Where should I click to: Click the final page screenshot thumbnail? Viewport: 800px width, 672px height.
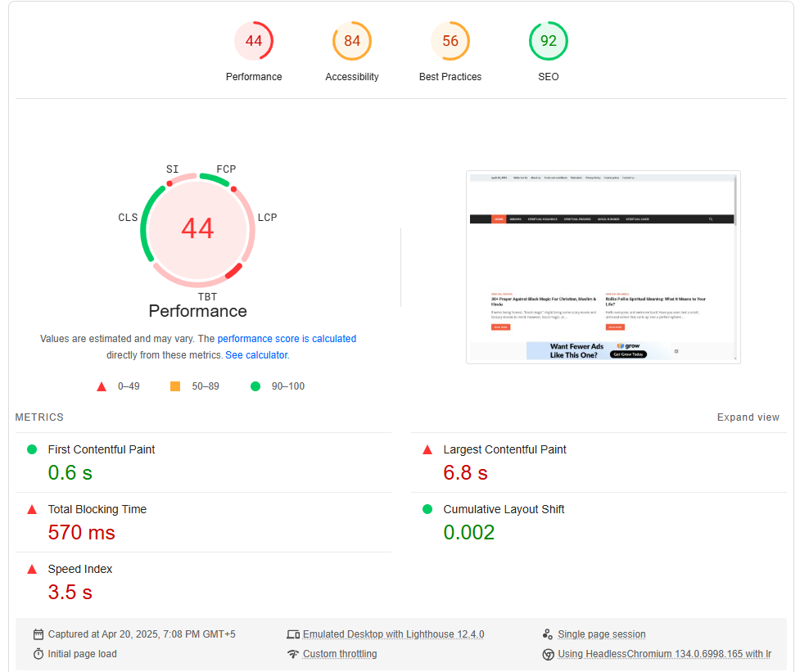(x=603, y=267)
